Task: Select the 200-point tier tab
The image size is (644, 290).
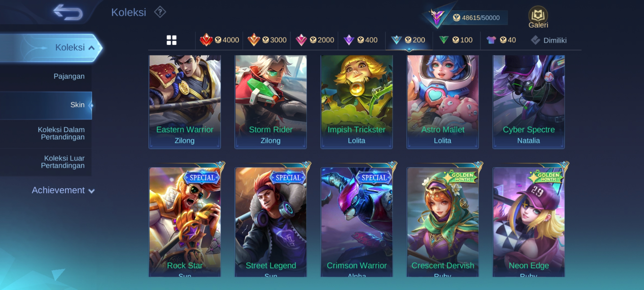Action: pos(408,40)
